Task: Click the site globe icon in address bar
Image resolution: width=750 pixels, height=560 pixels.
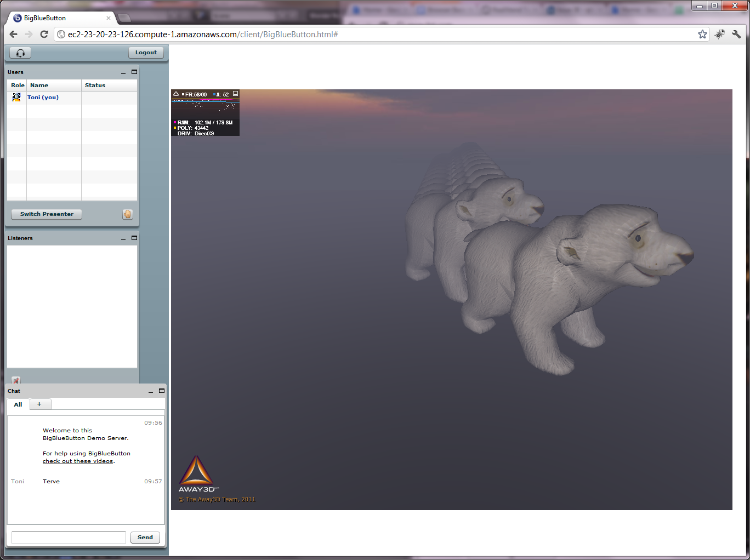Action: click(61, 35)
